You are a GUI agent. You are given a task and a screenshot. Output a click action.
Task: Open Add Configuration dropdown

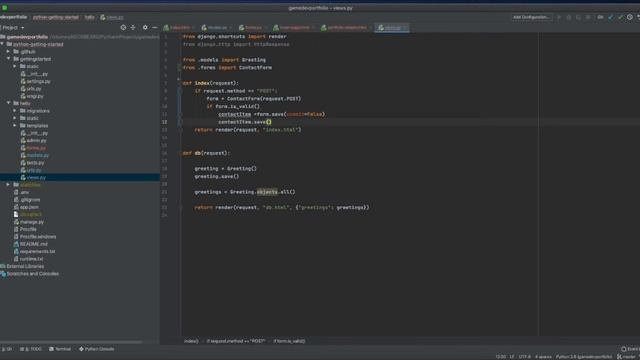531,17
